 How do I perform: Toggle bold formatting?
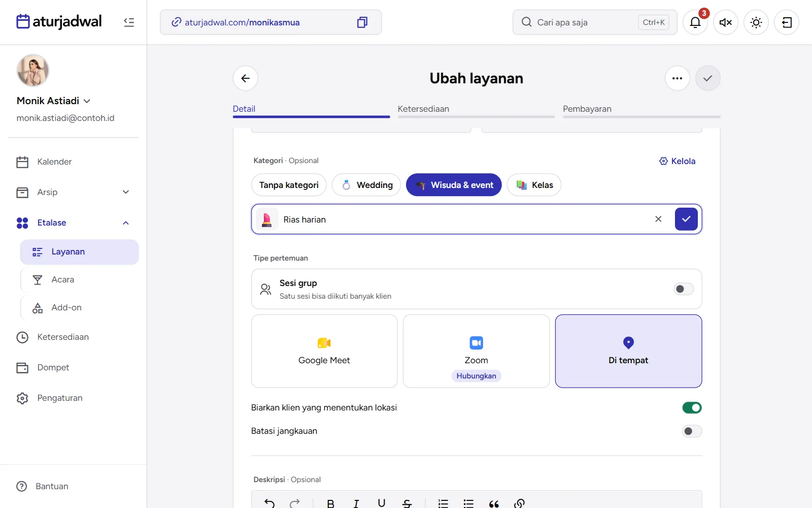click(331, 503)
